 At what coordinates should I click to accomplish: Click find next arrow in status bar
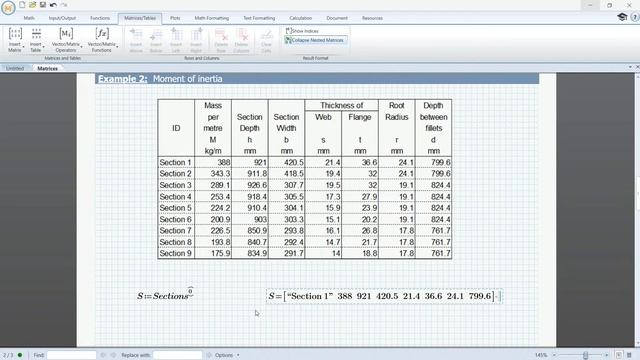click(x=113, y=355)
